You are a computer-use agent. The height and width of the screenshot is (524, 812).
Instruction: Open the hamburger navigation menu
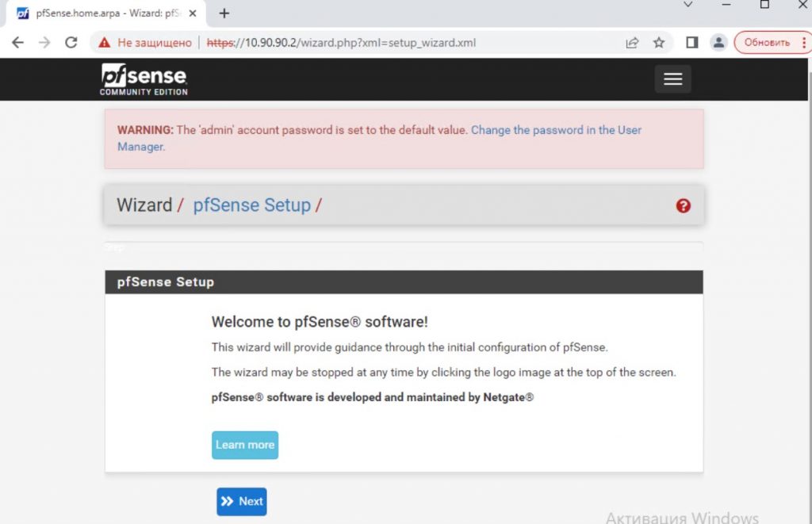[x=672, y=79]
